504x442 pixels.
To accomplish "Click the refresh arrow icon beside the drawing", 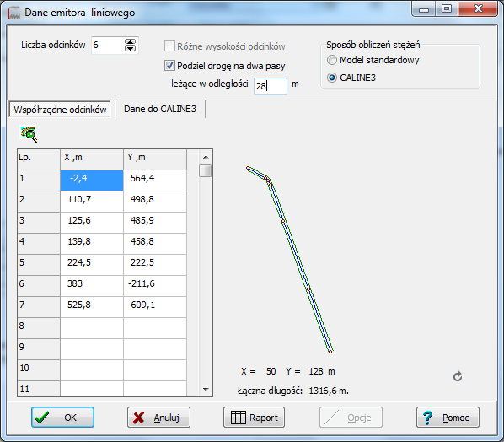I will (x=458, y=376).
